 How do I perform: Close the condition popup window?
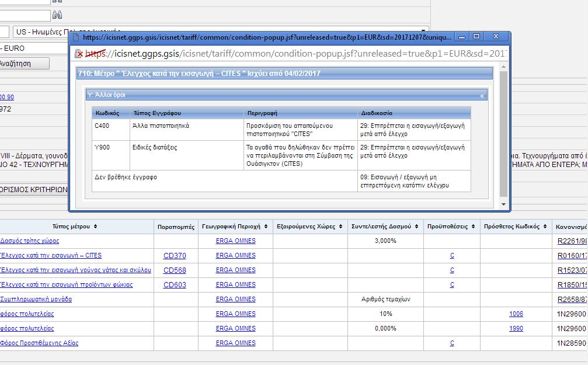click(496, 36)
